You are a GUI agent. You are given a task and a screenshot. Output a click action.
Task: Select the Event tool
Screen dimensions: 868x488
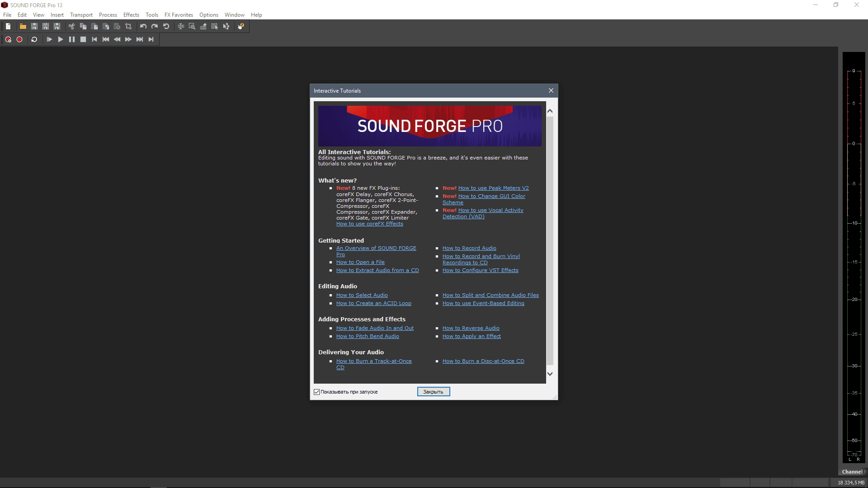tap(215, 27)
